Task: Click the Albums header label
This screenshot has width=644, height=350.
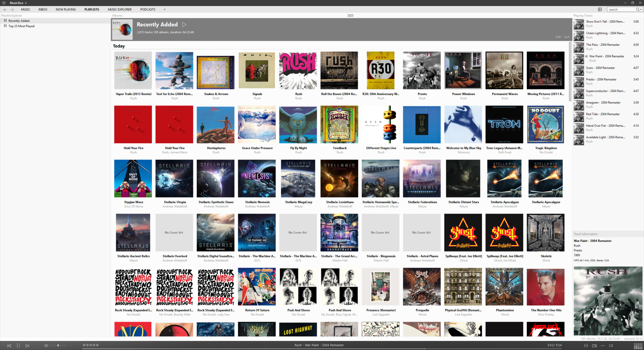Action: (x=117, y=16)
